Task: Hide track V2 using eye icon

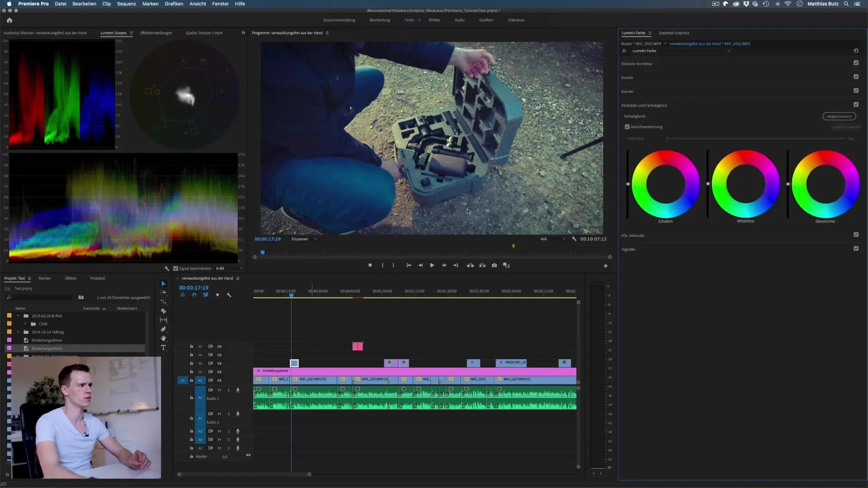Action: [x=220, y=372]
